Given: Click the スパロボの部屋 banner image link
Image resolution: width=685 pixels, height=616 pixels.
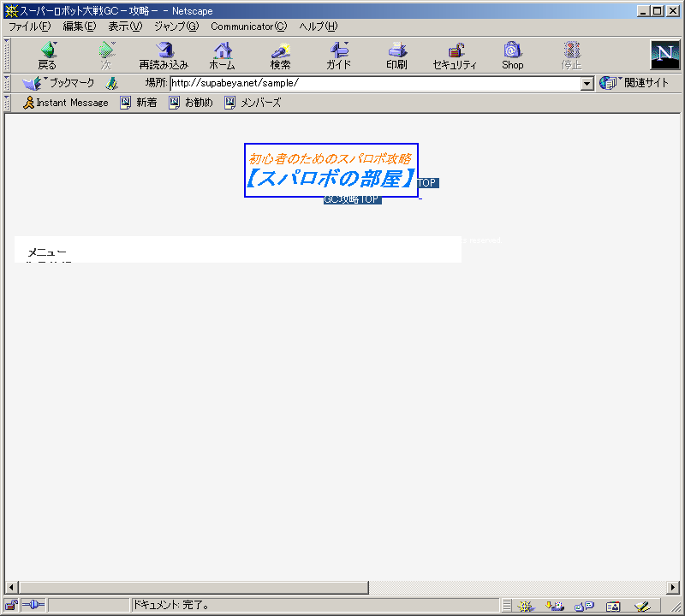Looking at the screenshot, I should (x=331, y=170).
